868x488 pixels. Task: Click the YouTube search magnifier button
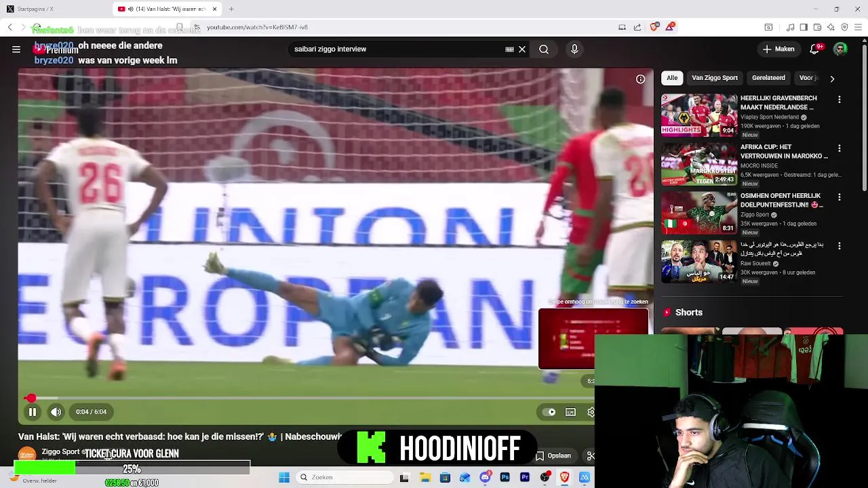coord(544,49)
